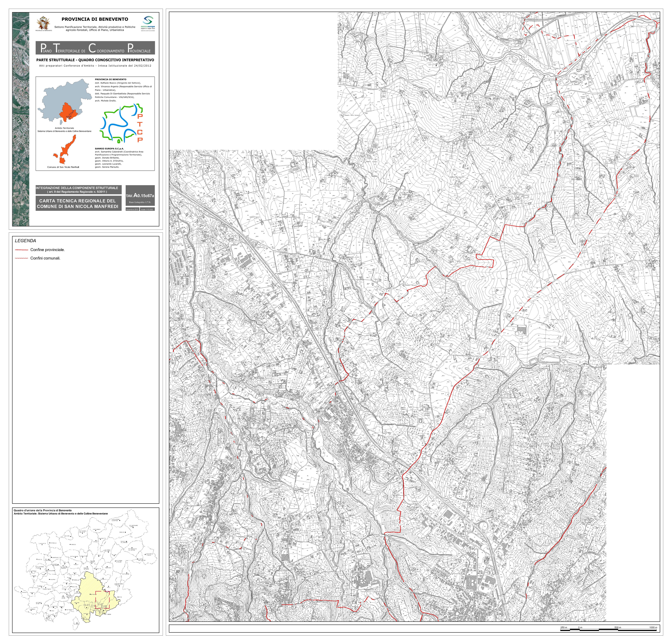Click 'geom. Vittorio A. D'Onofrio,' credit line
The image size is (669, 644).
(x=109, y=161)
